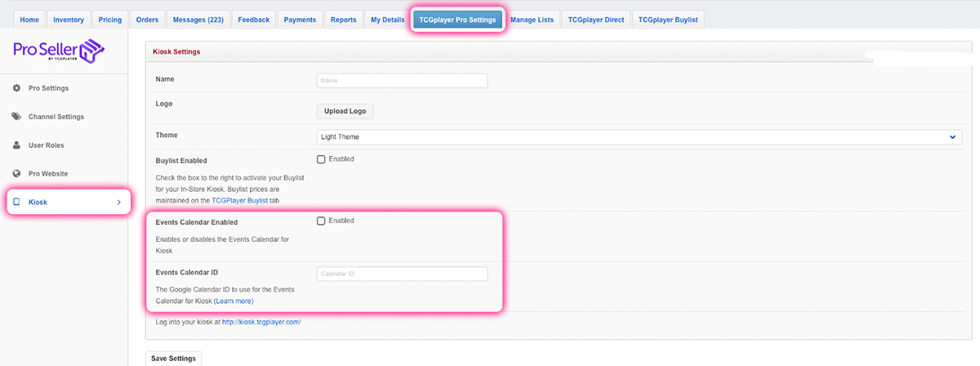Click the Logo label
The height and width of the screenshot is (366, 980).
(x=163, y=105)
